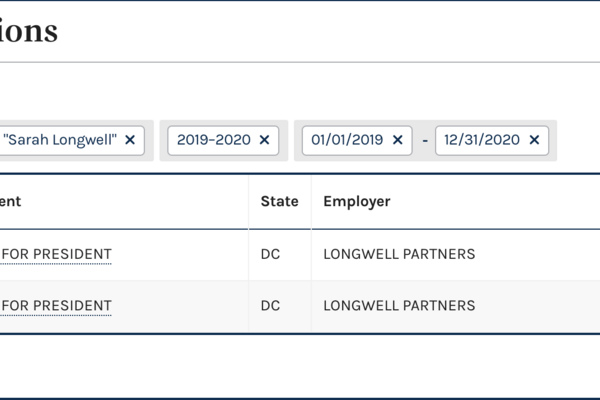Sort by the Employer column header

[x=356, y=201]
